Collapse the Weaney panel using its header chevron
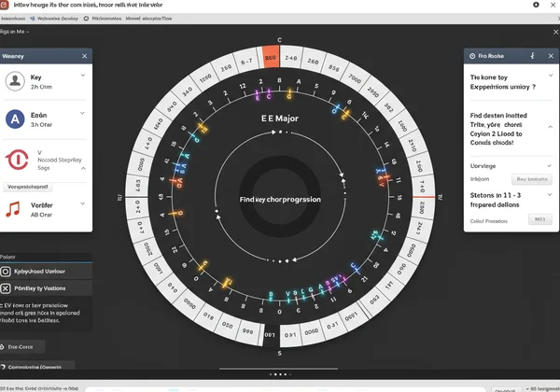560x392 pixels. 84,56
